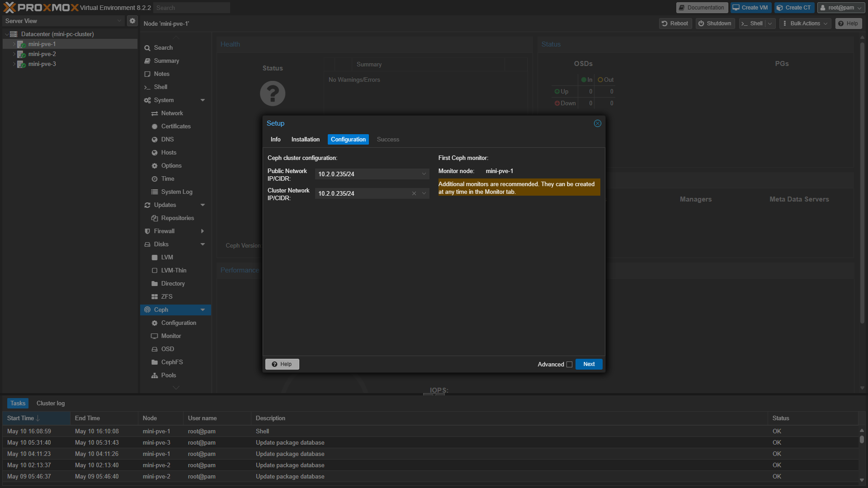This screenshot has height=488, width=868.
Task: Collapse the Disks section arrow
Action: pos(203,244)
